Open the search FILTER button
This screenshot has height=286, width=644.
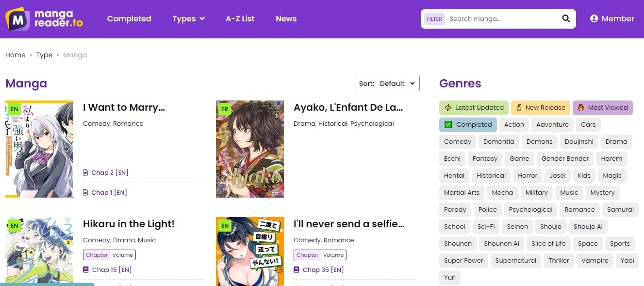tap(434, 19)
